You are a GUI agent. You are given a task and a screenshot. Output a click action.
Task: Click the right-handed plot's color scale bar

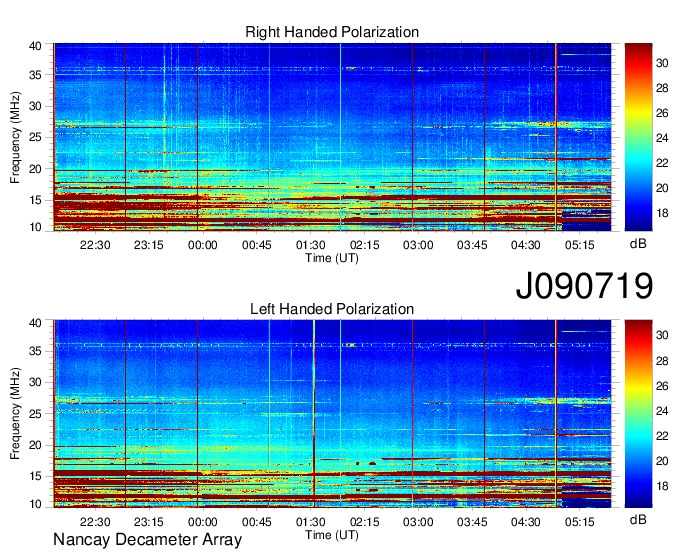point(638,137)
